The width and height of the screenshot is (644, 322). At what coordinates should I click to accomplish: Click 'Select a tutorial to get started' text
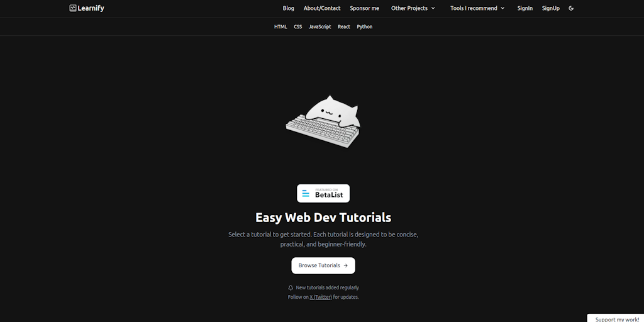[270, 235]
